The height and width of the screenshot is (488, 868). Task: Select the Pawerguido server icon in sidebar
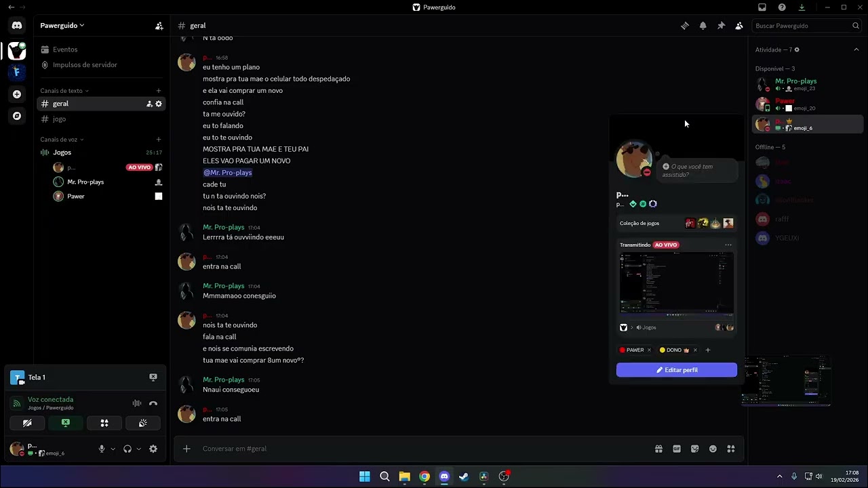click(x=17, y=51)
